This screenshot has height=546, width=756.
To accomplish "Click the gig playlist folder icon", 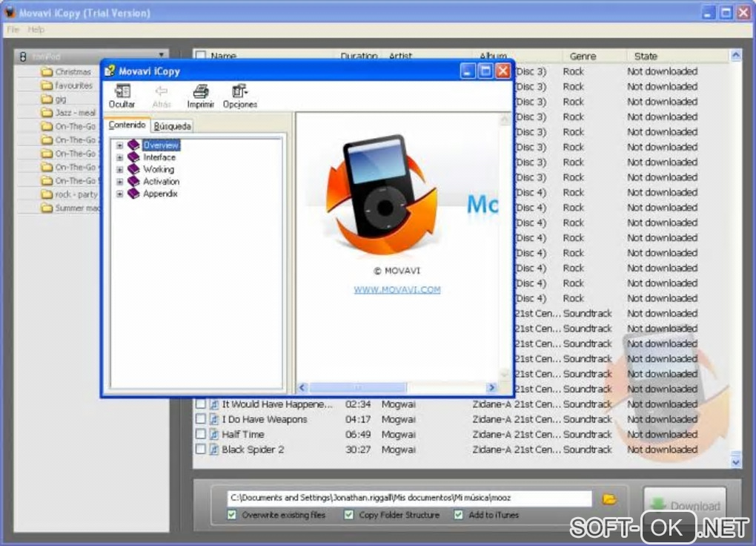I will tap(47, 99).
